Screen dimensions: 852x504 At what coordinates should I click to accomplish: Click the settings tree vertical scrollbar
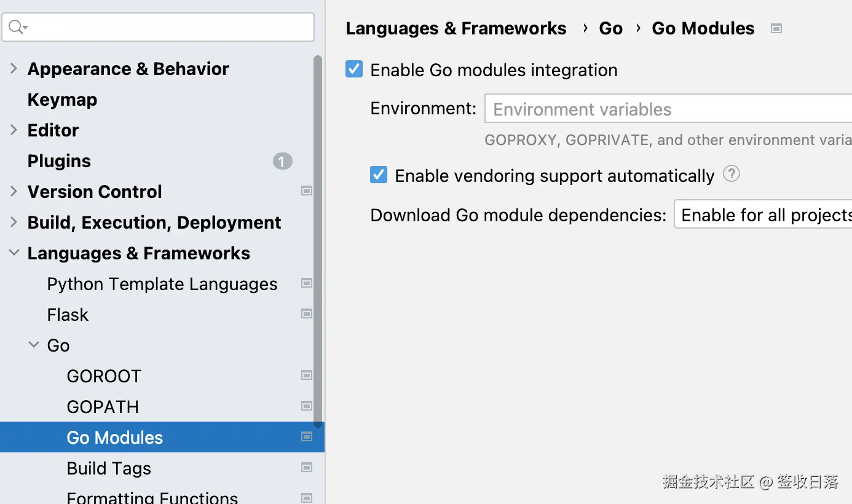point(317,240)
